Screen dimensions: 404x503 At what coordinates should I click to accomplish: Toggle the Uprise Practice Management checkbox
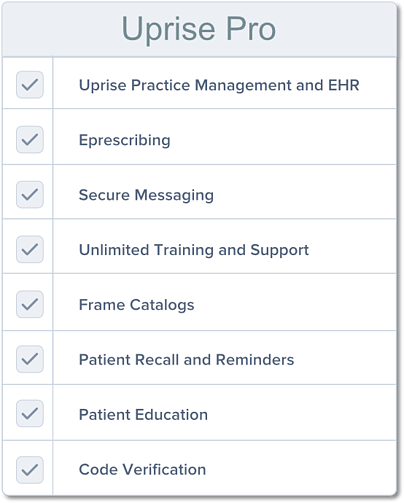(30, 85)
